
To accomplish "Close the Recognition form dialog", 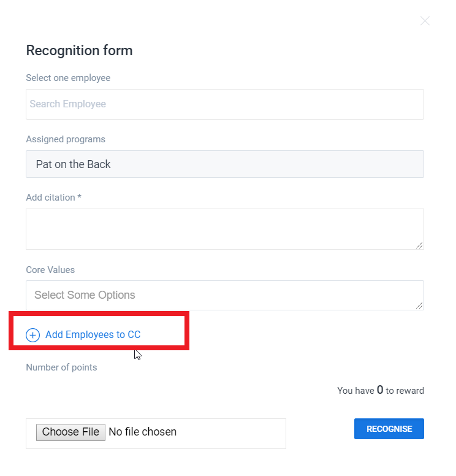I will (x=425, y=21).
